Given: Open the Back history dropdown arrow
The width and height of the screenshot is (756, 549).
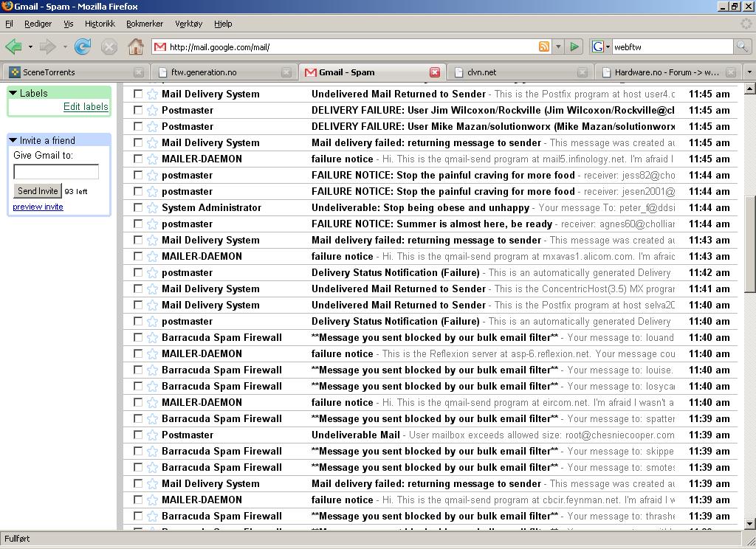Looking at the screenshot, I should pyautogui.click(x=30, y=46).
